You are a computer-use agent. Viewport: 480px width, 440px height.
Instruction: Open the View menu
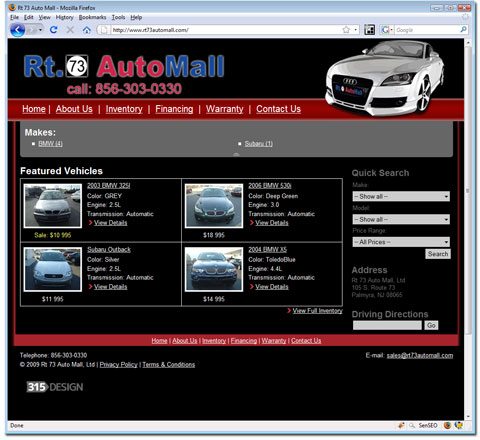click(44, 17)
